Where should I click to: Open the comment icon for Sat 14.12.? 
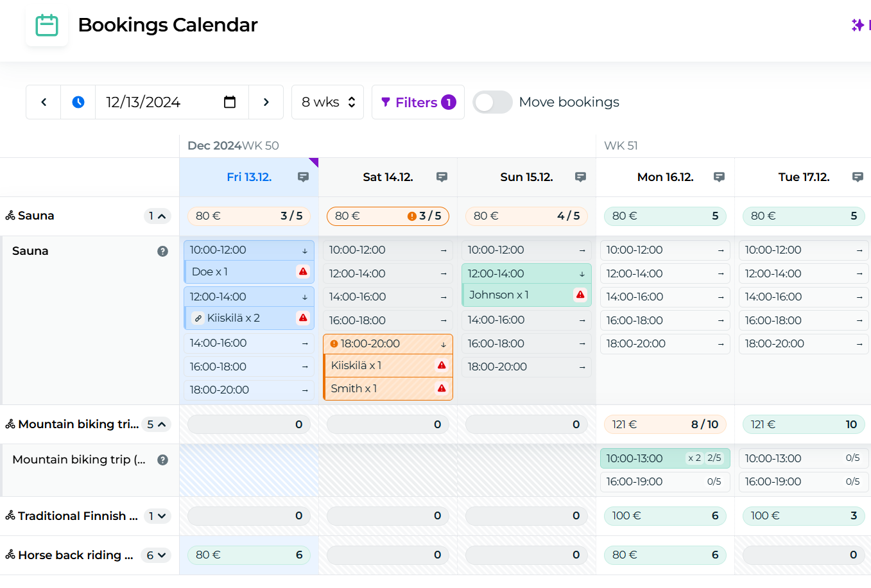click(442, 177)
